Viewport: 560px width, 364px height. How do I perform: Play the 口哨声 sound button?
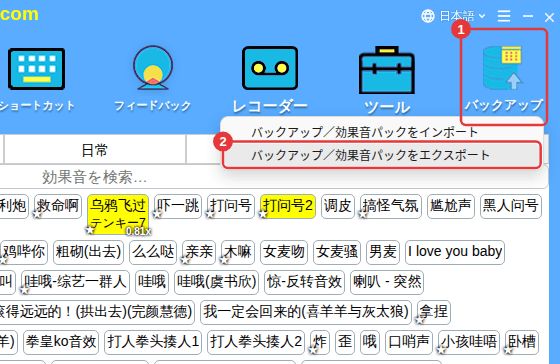click(409, 342)
